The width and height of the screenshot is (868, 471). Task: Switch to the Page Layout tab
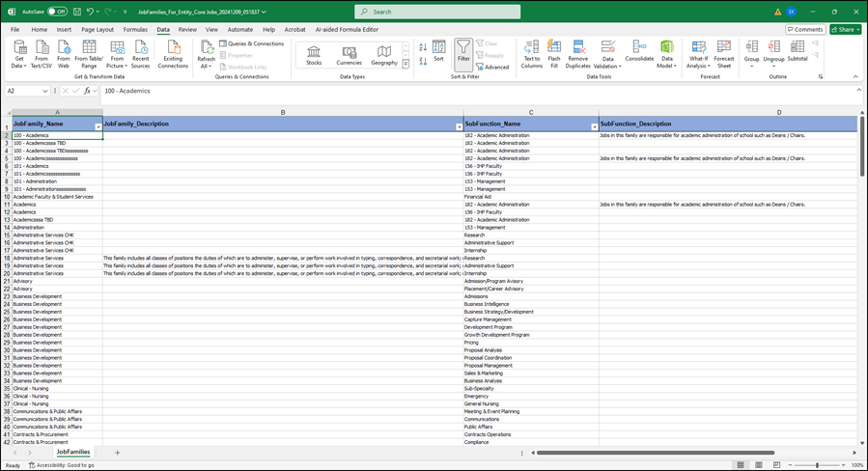point(98,30)
